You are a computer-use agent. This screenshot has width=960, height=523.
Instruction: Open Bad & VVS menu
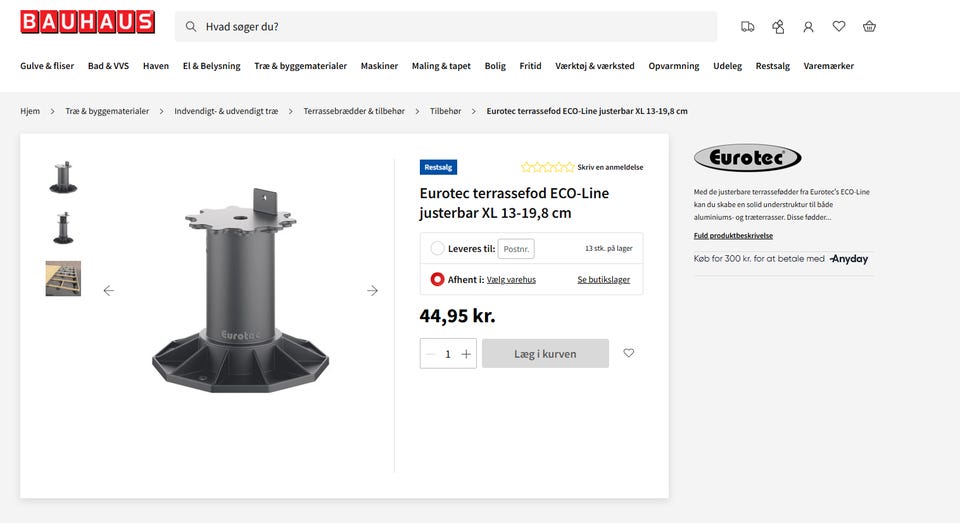108,66
